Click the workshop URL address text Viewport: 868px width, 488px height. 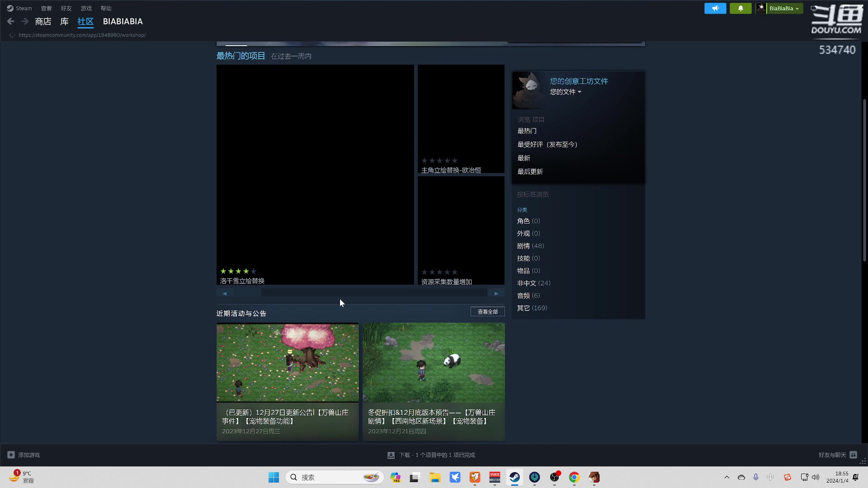(82, 35)
